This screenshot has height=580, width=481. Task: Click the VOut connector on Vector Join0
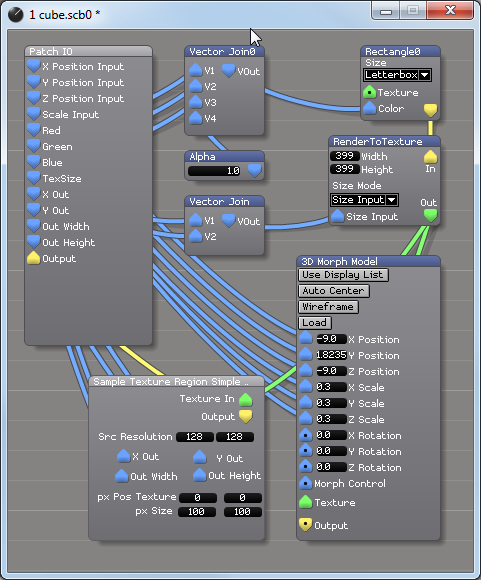point(228,71)
